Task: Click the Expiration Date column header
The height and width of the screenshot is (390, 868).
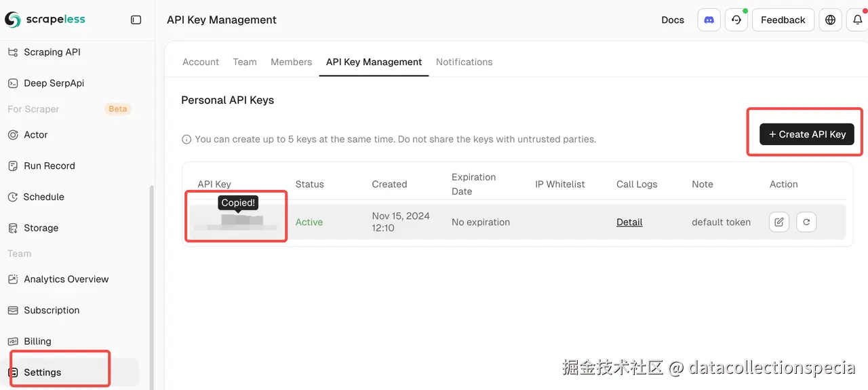Action: tap(474, 184)
